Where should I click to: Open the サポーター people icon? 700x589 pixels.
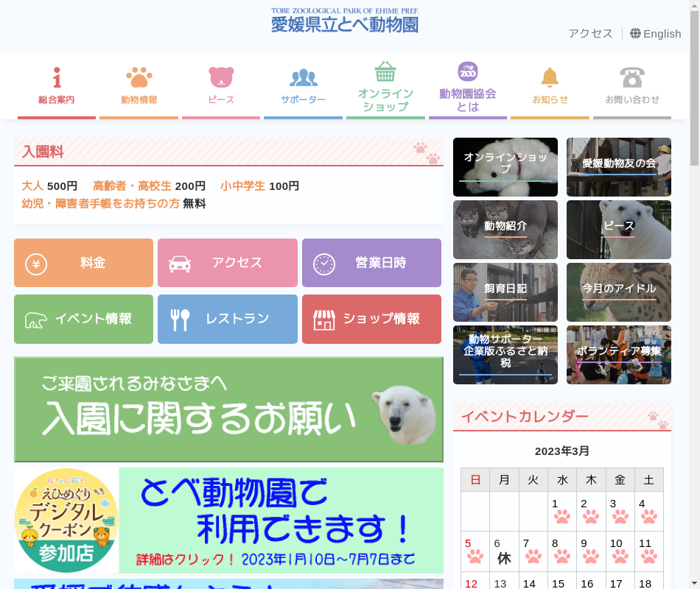tap(303, 77)
